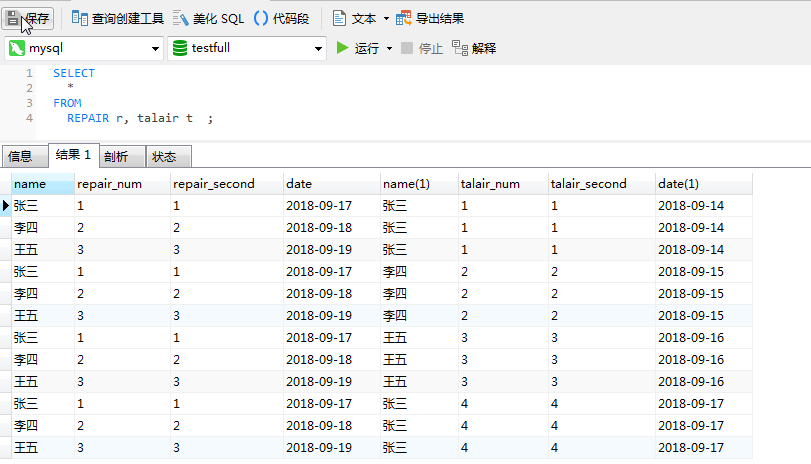The image size is (811, 464).
Task: Click the name column header
Action: pos(43,184)
